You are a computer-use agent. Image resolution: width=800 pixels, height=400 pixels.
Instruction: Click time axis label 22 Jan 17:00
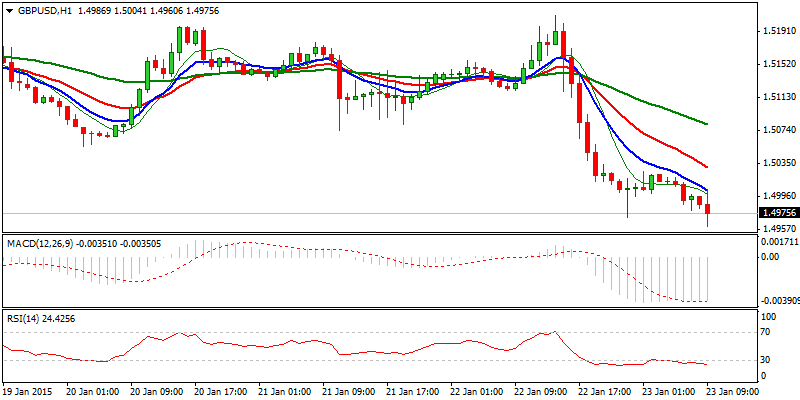click(x=604, y=392)
